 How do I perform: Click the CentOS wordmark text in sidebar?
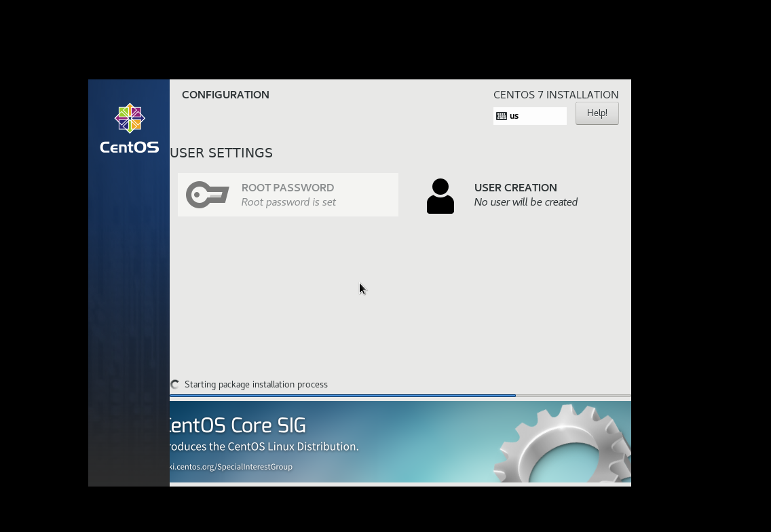point(130,147)
